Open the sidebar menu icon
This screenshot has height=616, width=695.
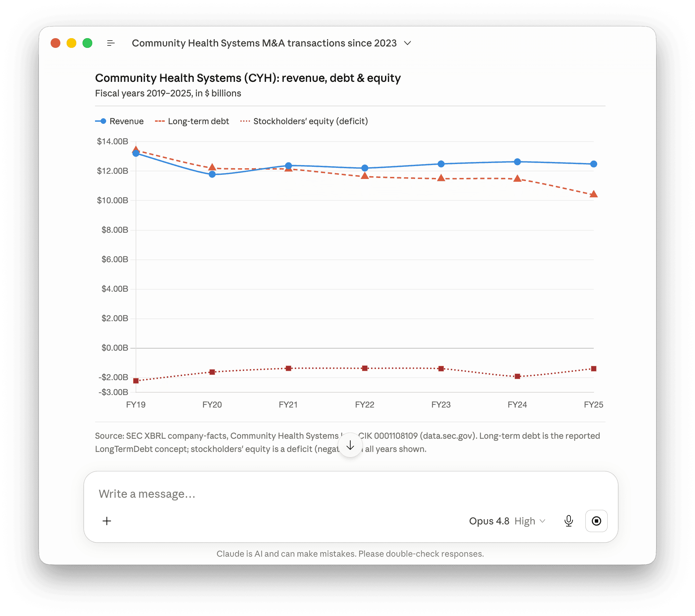click(111, 43)
